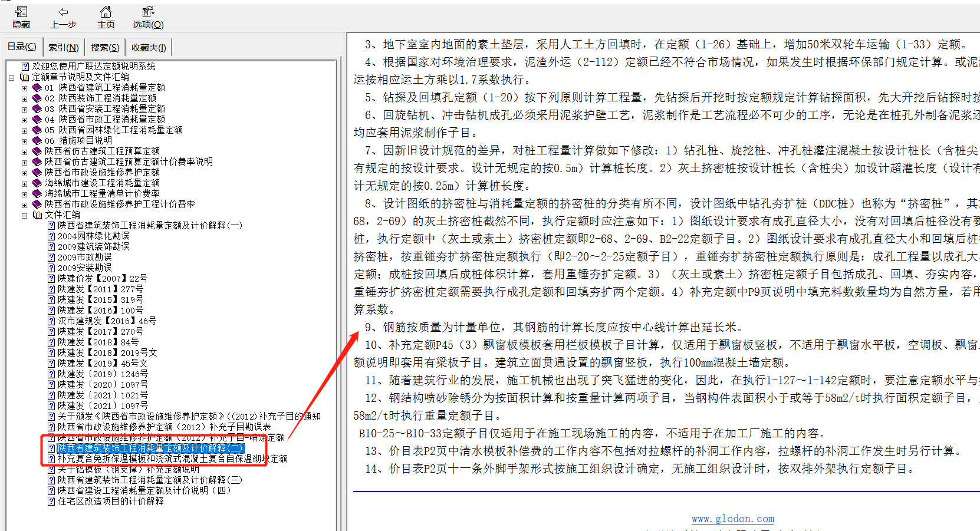Click the page icon of 欢迎您使用广联达定额说明系统
The height and width of the screenshot is (531, 980).
tap(25, 66)
